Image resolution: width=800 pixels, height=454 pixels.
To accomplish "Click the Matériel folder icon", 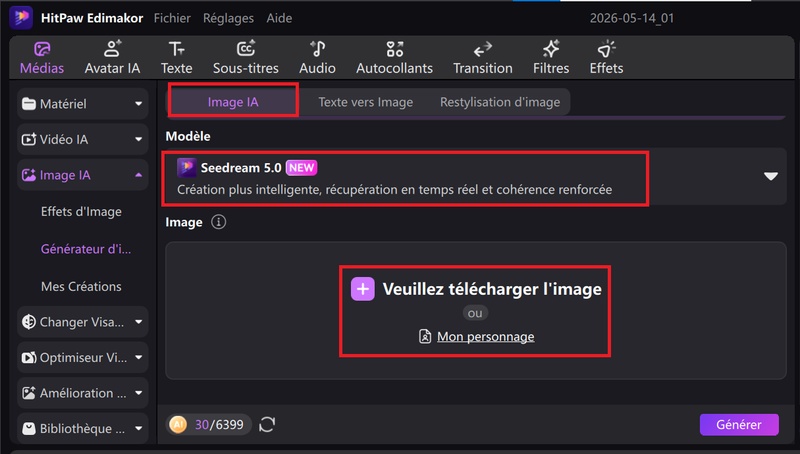I will click(29, 104).
